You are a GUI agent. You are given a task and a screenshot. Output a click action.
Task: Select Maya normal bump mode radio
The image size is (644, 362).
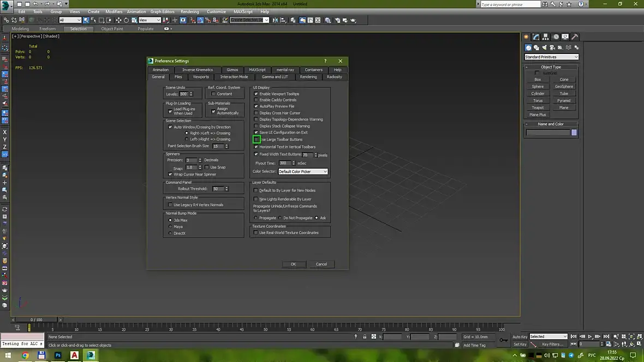tap(170, 227)
